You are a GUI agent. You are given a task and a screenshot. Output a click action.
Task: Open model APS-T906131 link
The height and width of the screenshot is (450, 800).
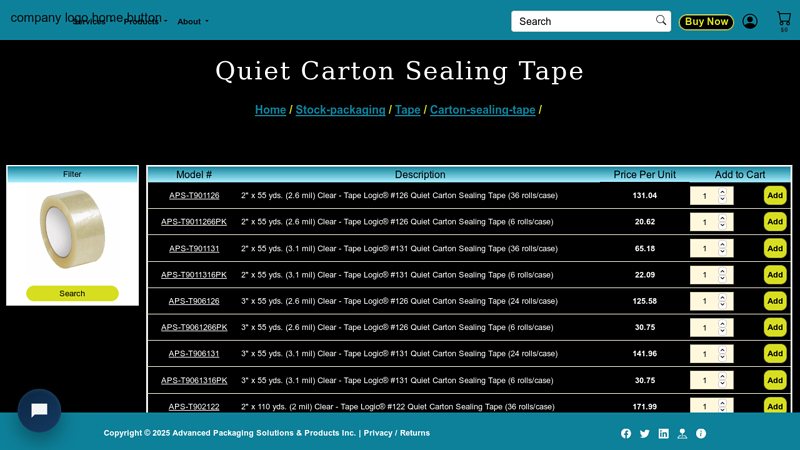(194, 354)
